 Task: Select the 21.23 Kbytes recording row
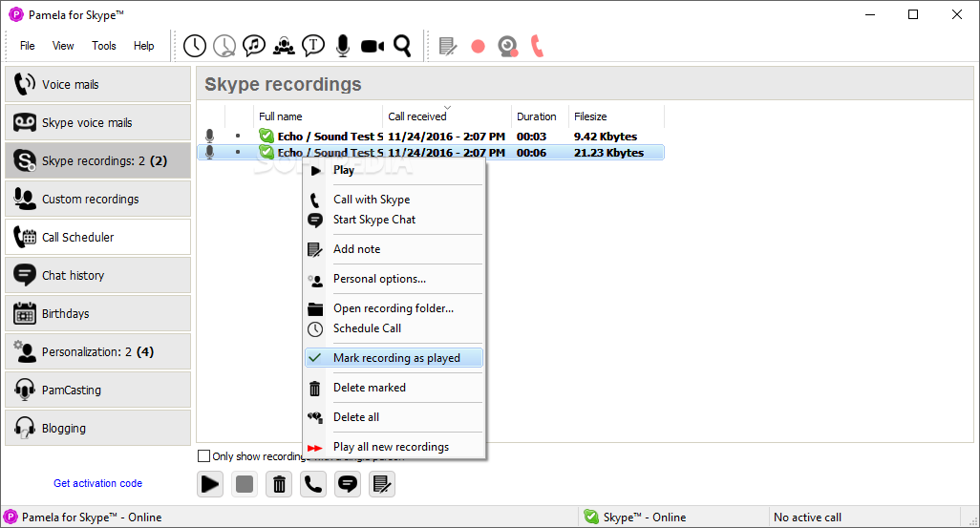(x=431, y=153)
